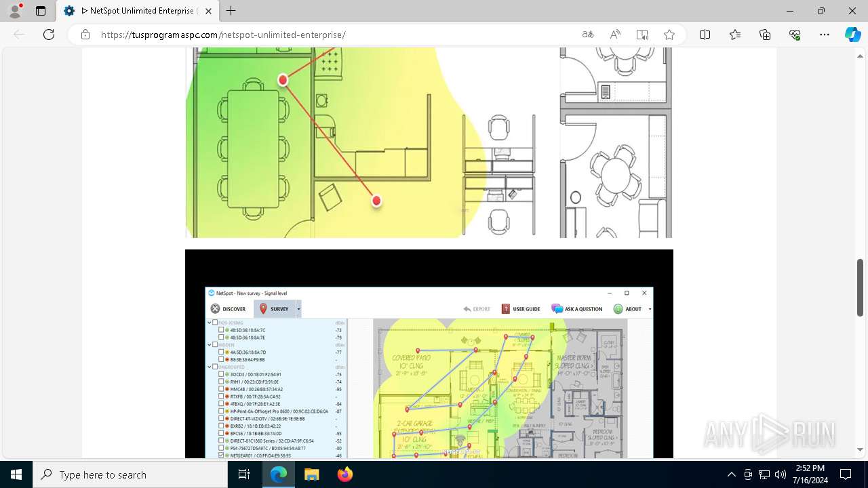Click the B8:3E:59:64:F9:BB network row
Screen dimensions: 868x488
(277, 359)
